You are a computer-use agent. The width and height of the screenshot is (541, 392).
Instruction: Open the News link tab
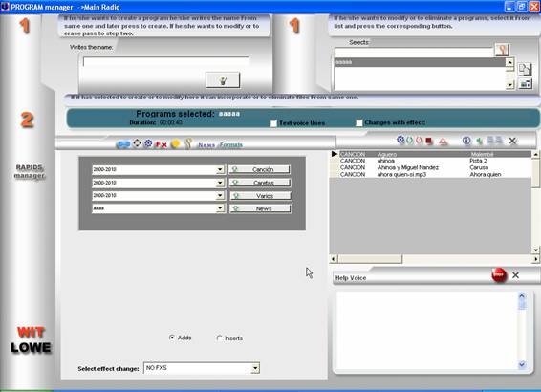pos(206,145)
